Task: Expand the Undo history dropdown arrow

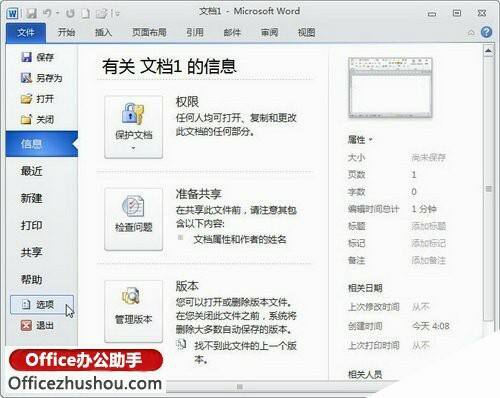Action: (58, 13)
